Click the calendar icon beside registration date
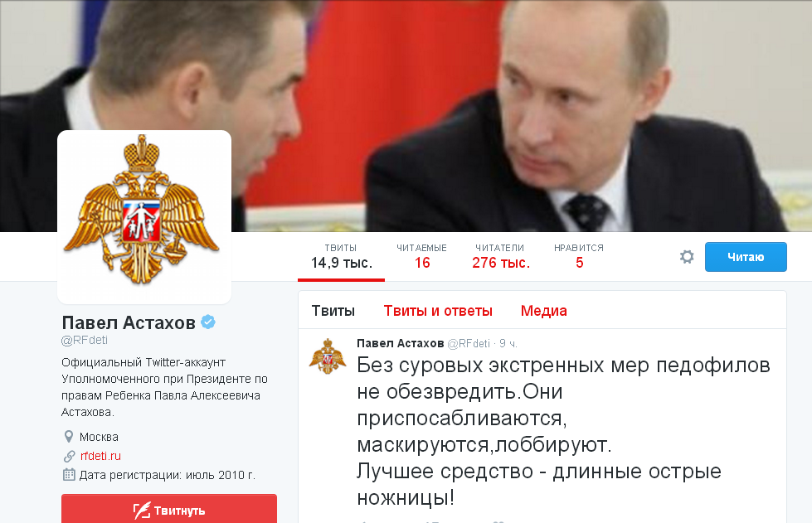Image resolution: width=812 pixels, height=523 pixels. point(69,474)
